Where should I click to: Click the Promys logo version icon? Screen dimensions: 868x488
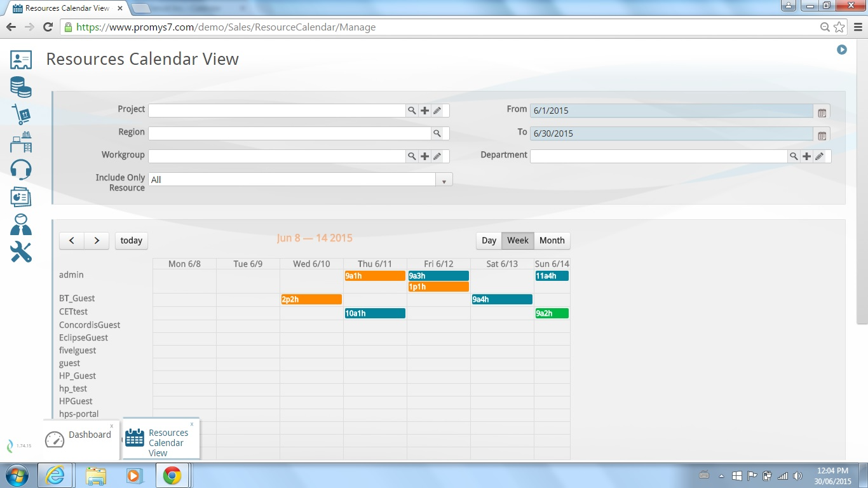tap(10, 446)
